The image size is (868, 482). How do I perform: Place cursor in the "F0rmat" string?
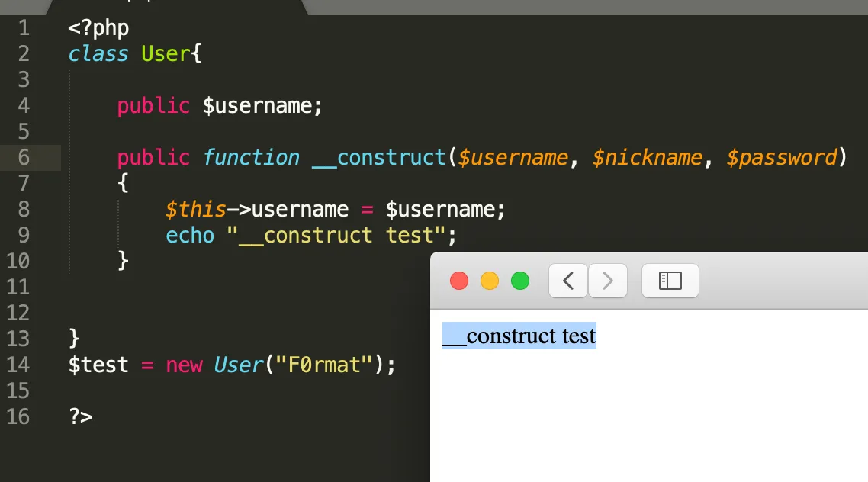tap(323, 365)
